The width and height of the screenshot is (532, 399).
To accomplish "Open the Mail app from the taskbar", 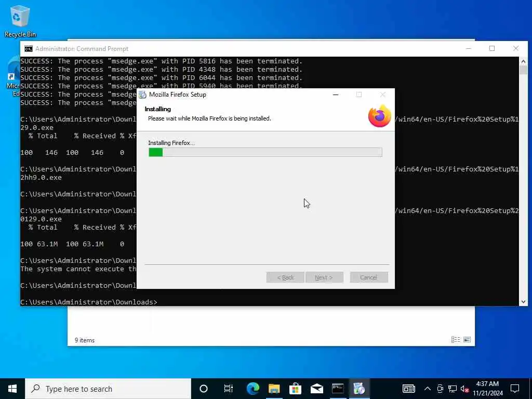I will click(316, 389).
